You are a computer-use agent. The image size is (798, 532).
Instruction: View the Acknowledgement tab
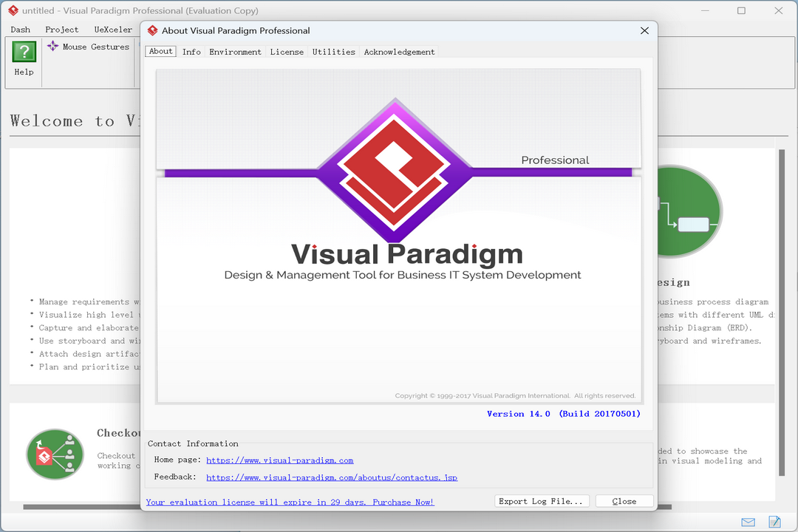click(x=399, y=52)
